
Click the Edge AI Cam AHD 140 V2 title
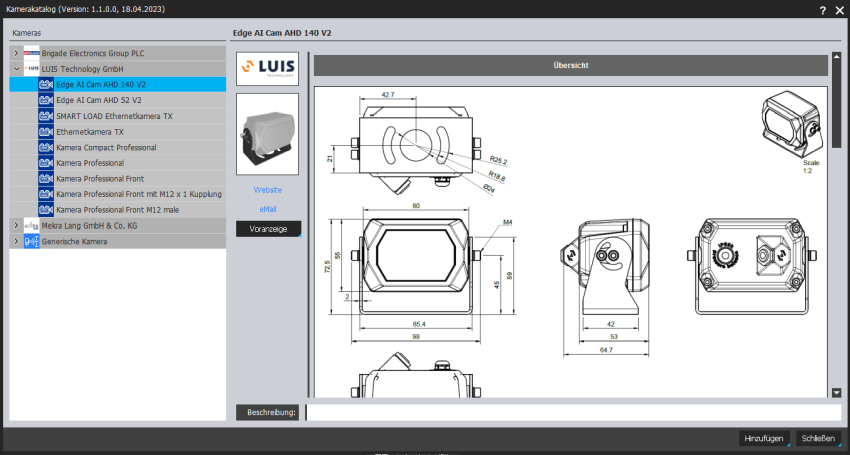point(282,33)
